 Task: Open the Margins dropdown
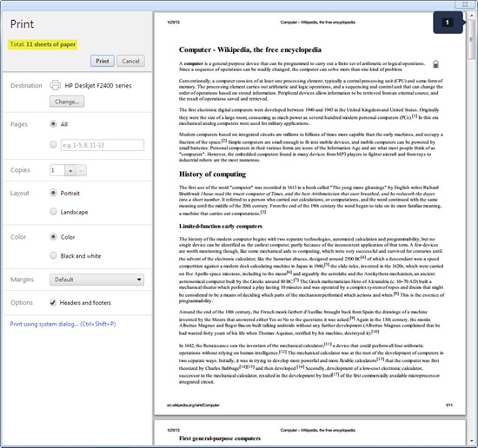pyautogui.click(x=96, y=280)
